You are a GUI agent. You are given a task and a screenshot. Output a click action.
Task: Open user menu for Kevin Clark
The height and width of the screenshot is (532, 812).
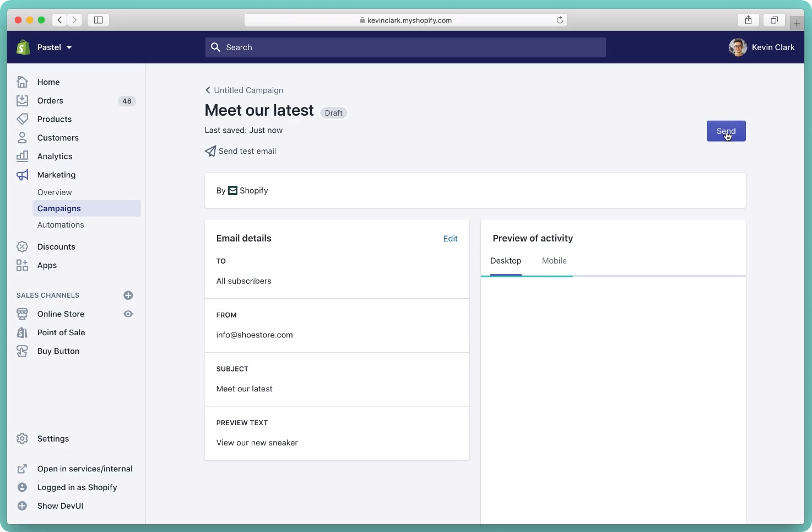pos(762,47)
